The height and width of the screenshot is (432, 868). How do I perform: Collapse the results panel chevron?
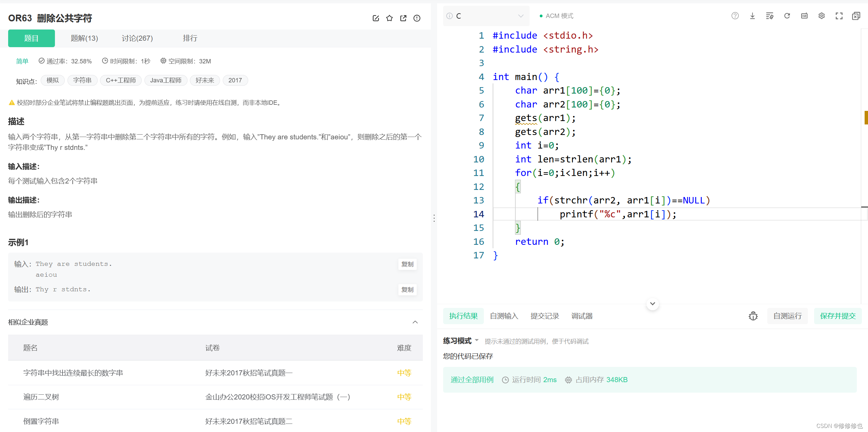click(x=652, y=303)
